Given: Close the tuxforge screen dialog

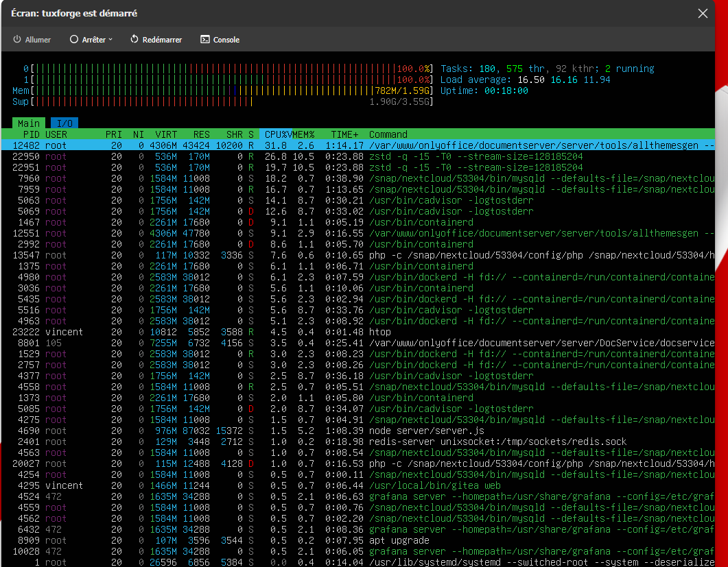Looking at the screenshot, I should point(703,14).
